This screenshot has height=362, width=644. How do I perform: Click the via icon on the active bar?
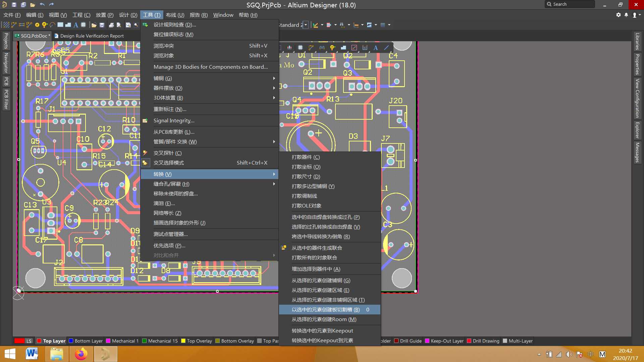pyautogui.click(x=332, y=48)
